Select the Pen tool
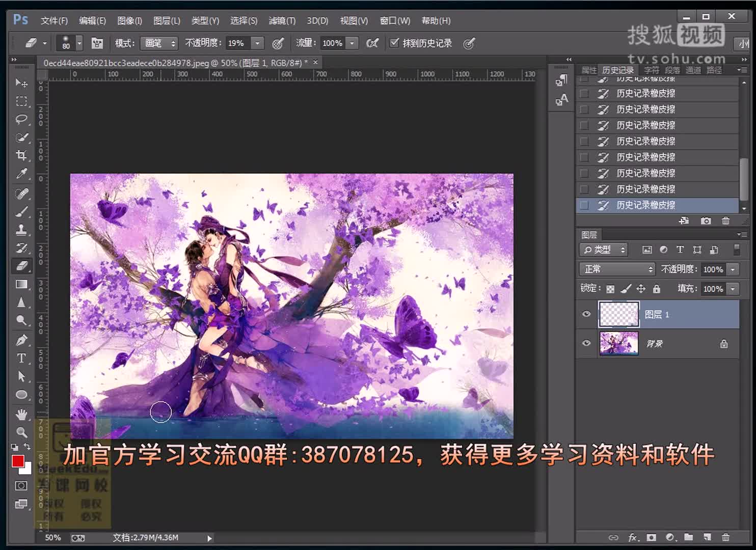 [x=21, y=340]
